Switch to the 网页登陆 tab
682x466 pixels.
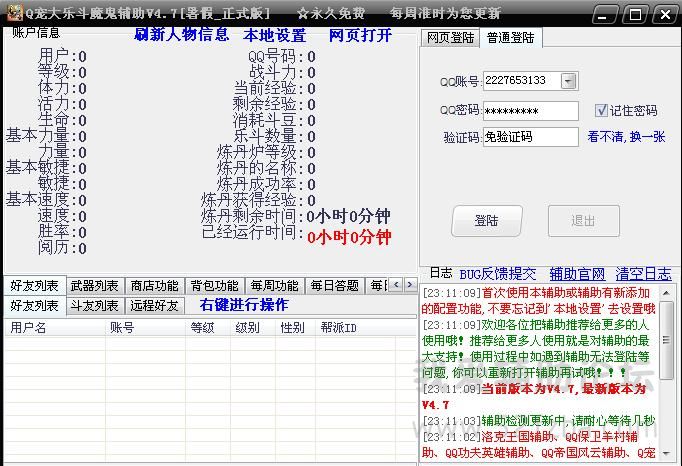[x=450, y=38]
